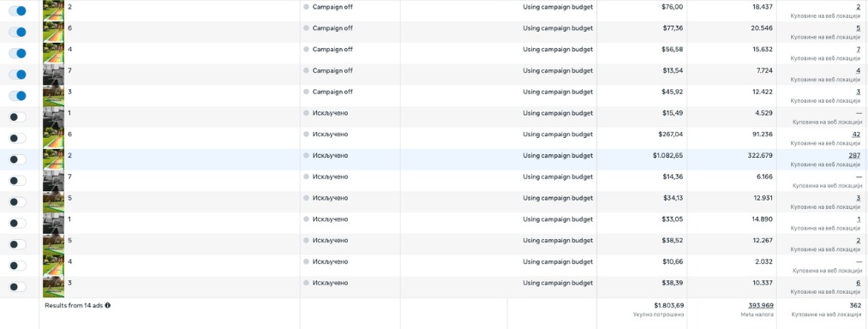868x329 pixels.
Task: Open the gray thumbnail of the $13,54 ad
Action: point(54,75)
